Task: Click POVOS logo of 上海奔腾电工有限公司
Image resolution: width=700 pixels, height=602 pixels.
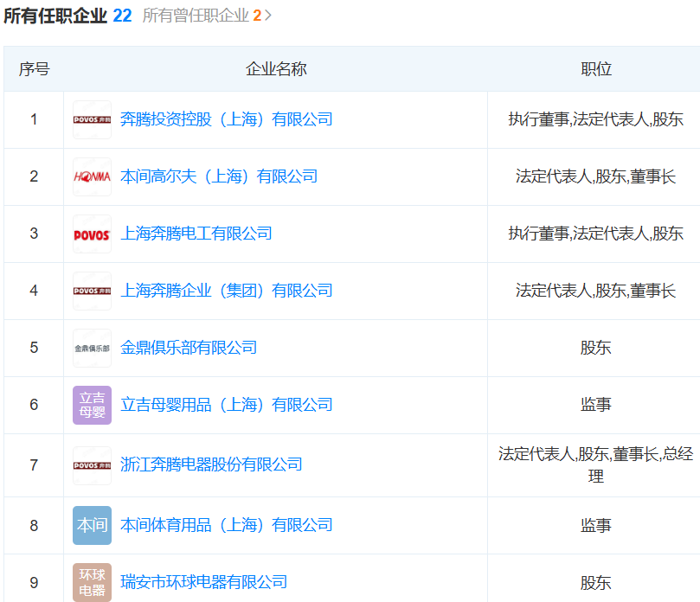Action: pyautogui.click(x=92, y=234)
